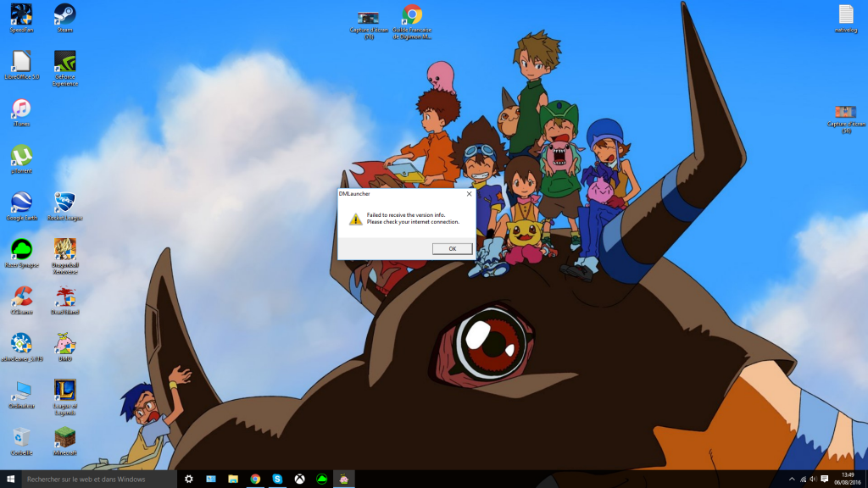Image resolution: width=868 pixels, height=488 pixels.
Task: Select the Capture d'écran (16) file
Action: pos(369,25)
